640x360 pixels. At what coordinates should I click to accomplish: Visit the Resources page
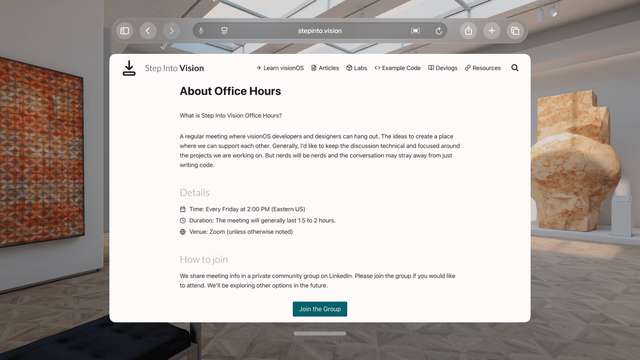click(x=482, y=68)
